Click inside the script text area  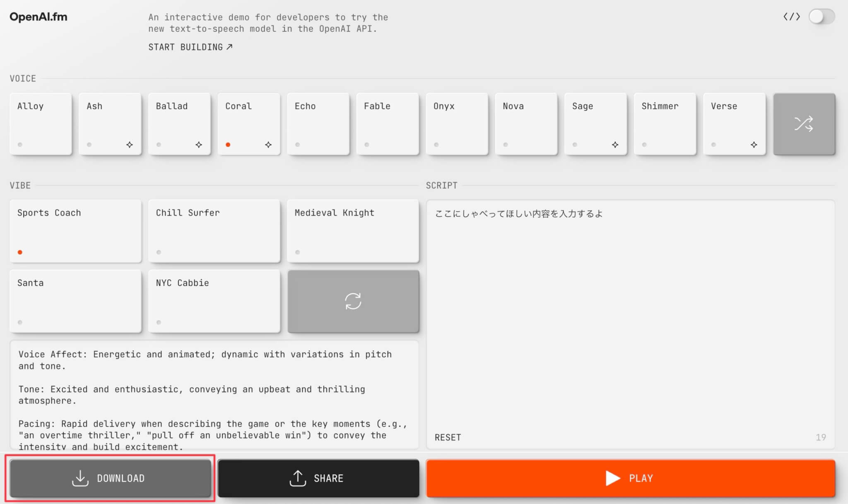coord(629,314)
